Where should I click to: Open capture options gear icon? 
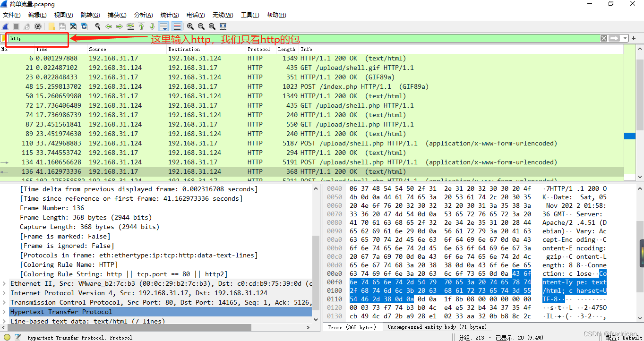pos(38,26)
